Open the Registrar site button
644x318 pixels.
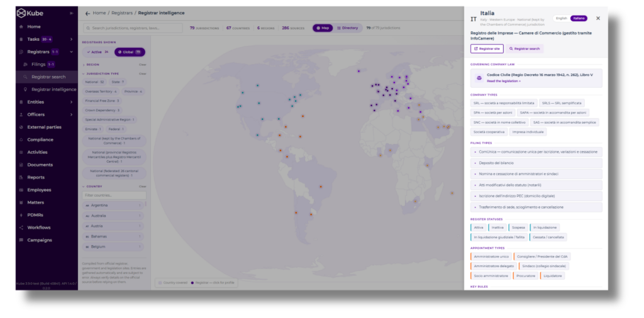tap(487, 48)
